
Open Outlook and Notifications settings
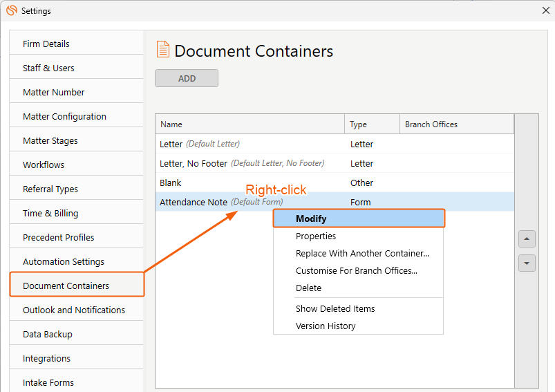pos(74,310)
